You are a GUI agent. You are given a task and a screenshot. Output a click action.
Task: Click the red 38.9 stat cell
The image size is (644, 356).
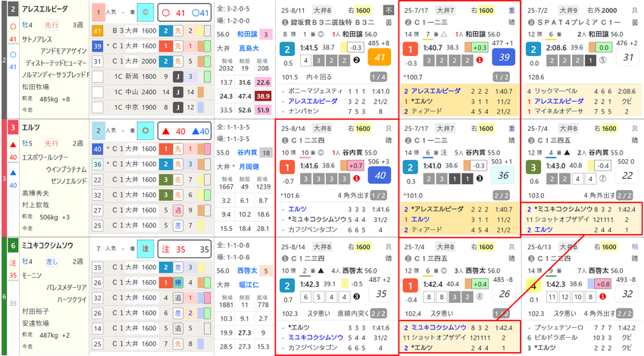click(263, 96)
